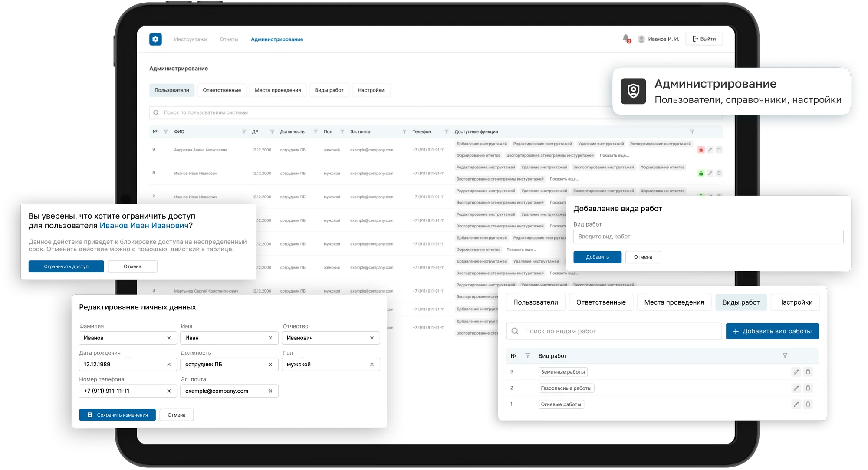This screenshot has height=470, width=868.
Task: Select Виды работ tab in lower panel
Action: coord(741,302)
